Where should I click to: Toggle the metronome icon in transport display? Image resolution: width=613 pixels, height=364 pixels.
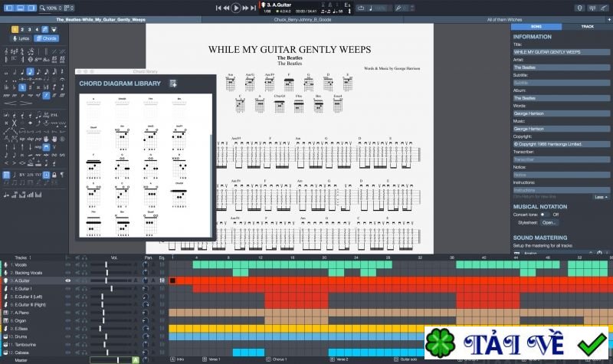(331, 5)
